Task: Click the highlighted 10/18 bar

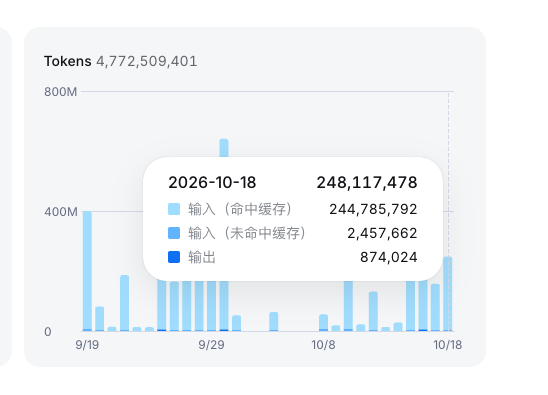Action: click(448, 294)
